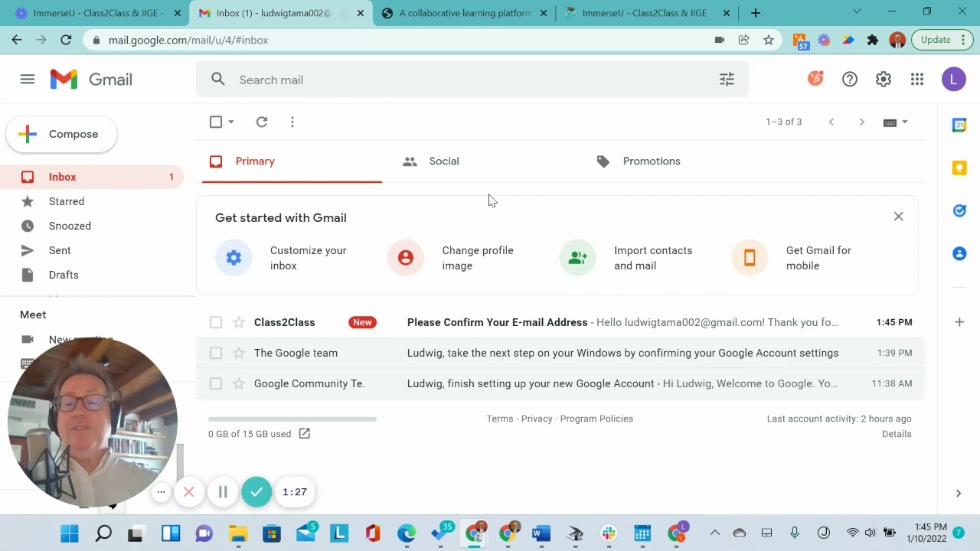The image size is (980, 551).
Task: Star The Google team email
Action: coord(239,353)
